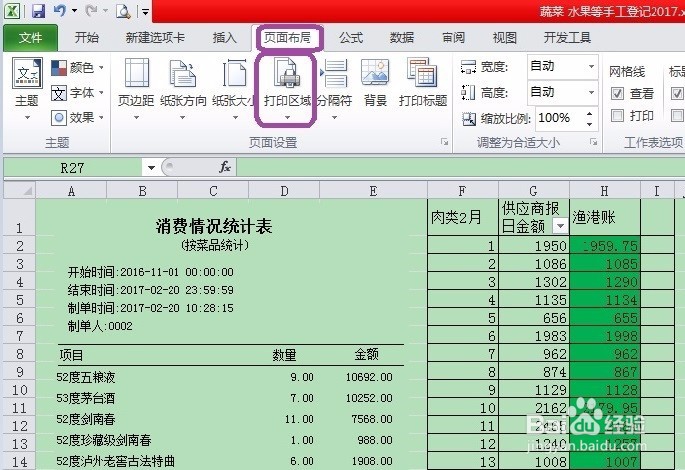Open theme 字体 fonts dropdown
685x470 pixels.
tap(78, 93)
